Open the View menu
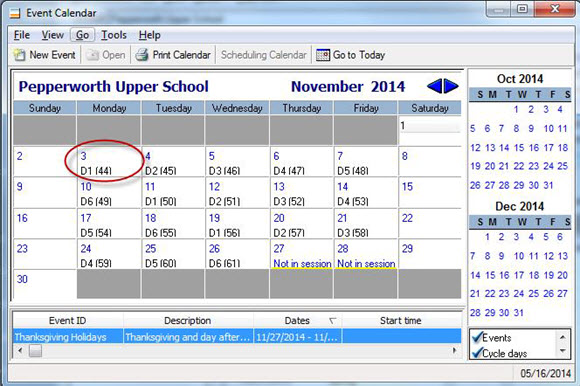580x386 pixels. [x=53, y=35]
